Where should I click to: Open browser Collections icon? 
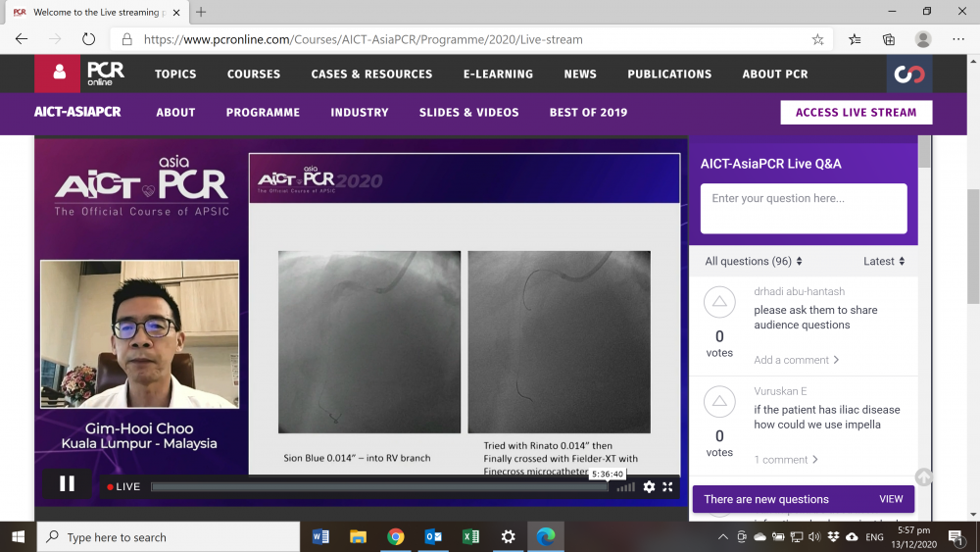tap(888, 39)
